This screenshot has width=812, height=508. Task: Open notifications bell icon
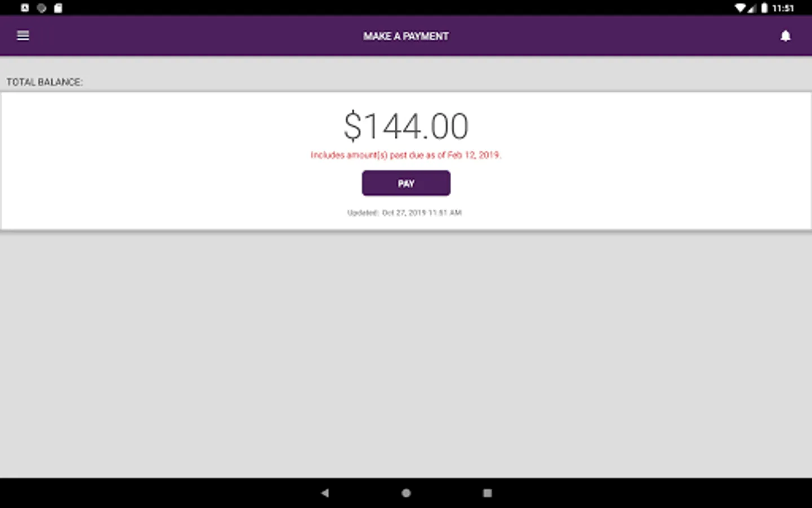point(785,36)
